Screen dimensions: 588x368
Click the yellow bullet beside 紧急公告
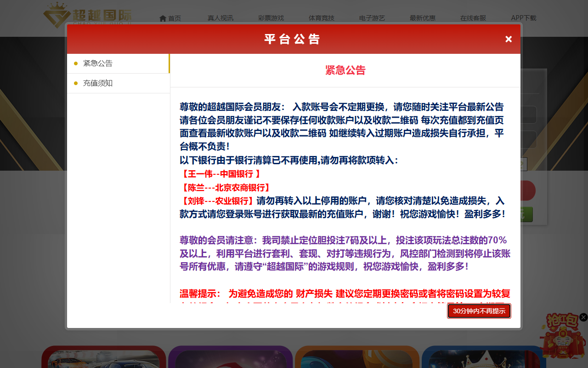pyautogui.click(x=76, y=63)
